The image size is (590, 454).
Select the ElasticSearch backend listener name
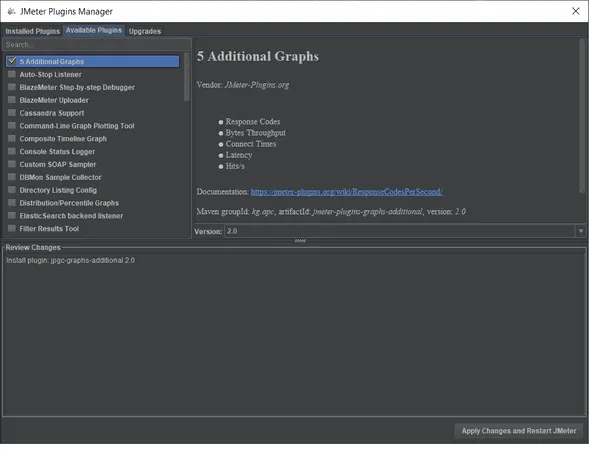71,216
